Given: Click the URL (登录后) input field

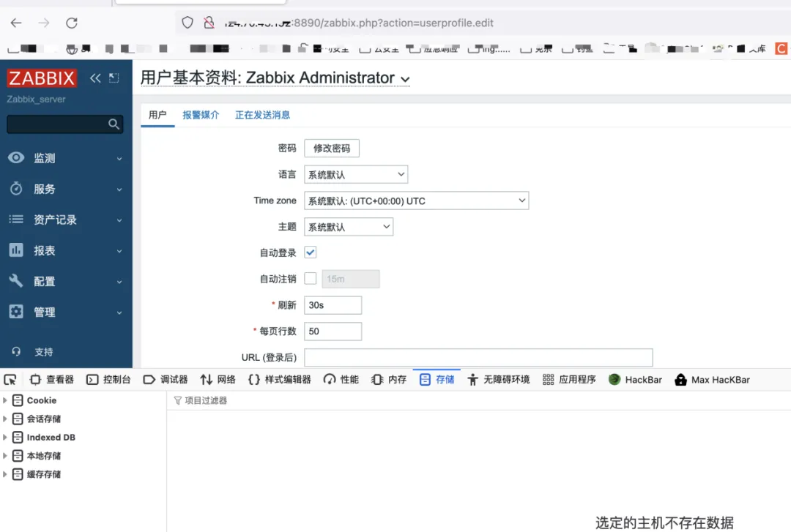Looking at the screenshot, I should pos(478,357).
